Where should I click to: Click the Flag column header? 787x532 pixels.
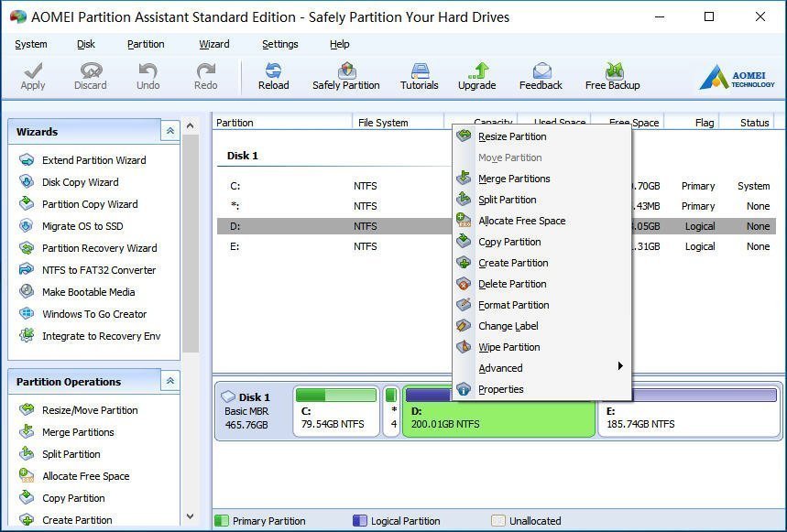(692, 123)
